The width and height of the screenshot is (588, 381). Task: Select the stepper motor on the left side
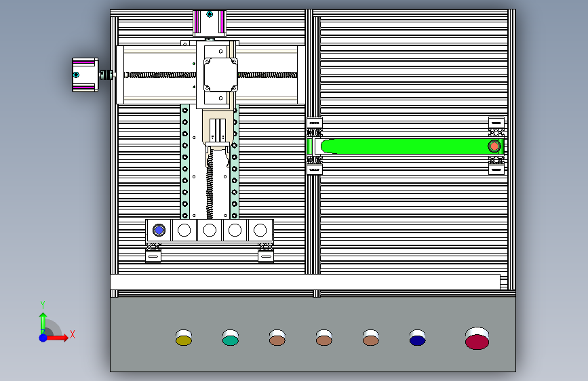tap(85, 75)
